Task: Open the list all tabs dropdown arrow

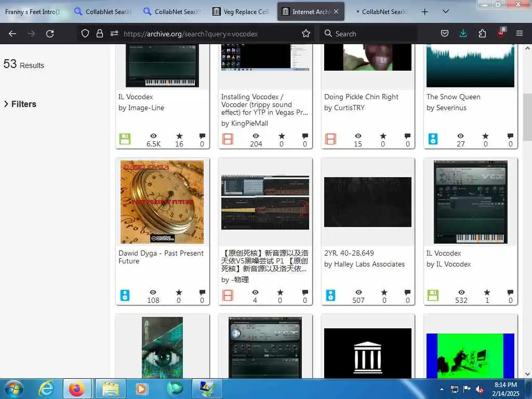Action: 446,11
